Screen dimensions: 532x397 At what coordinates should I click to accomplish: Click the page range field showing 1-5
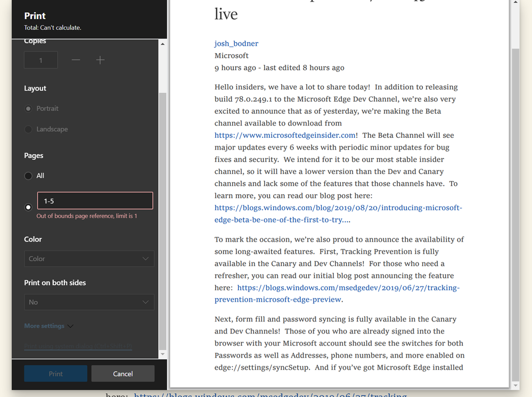click(x=95, y=201)
